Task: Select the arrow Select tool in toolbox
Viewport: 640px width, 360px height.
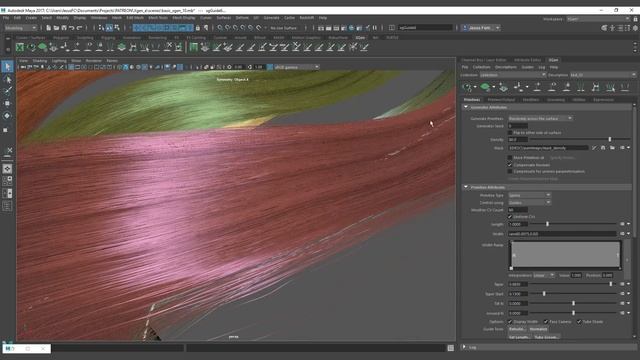Action: 7,67
